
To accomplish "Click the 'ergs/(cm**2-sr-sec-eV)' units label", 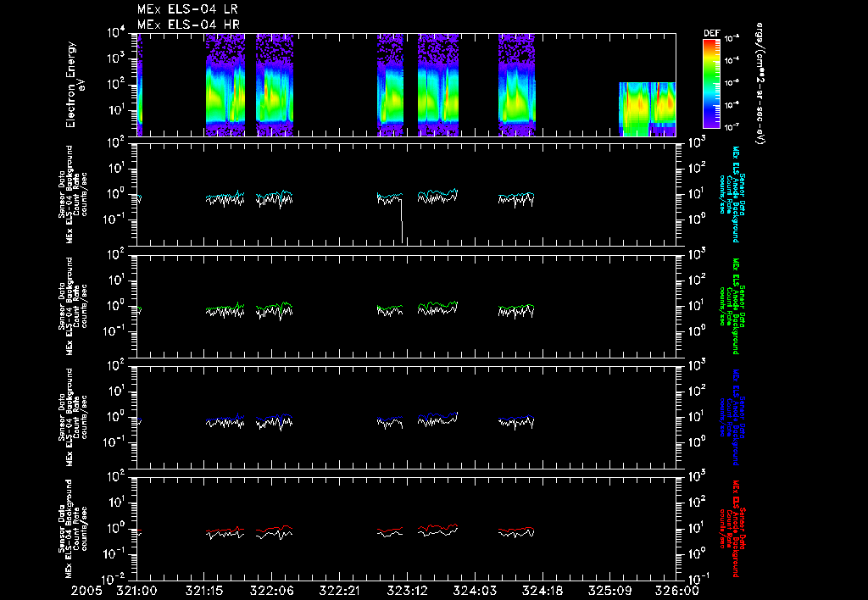I will coord(760,84).
